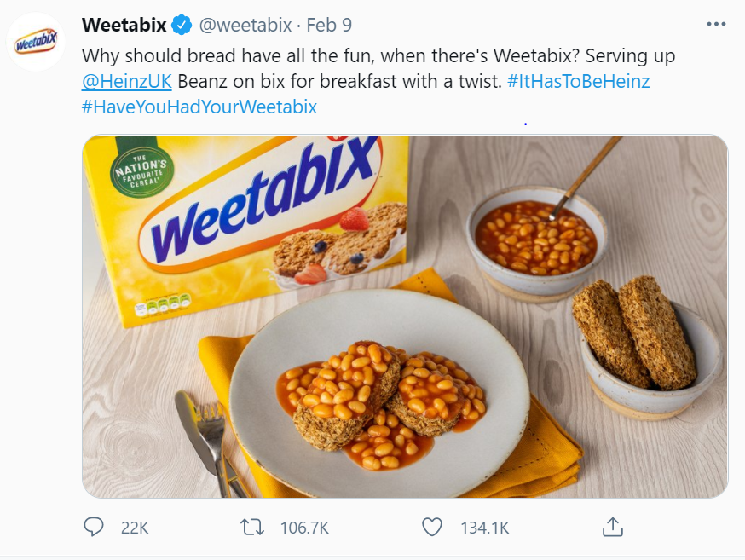Click the 134.1K likes count
This screenshot has width=745, height=560.
tap(485, 528)
